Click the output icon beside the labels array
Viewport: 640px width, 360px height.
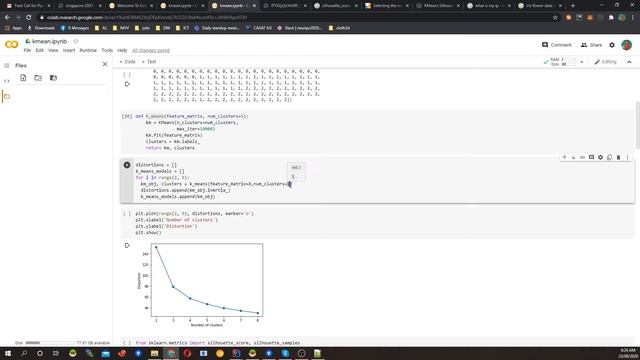tap(127, 84)
